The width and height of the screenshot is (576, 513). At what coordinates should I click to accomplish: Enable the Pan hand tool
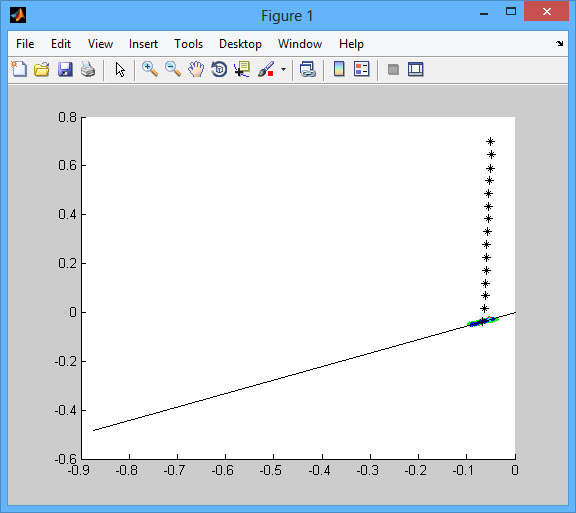tap(196, 69)
